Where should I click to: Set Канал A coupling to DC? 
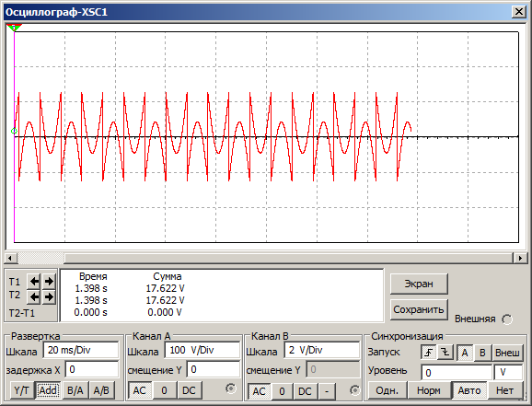(190, 390)
